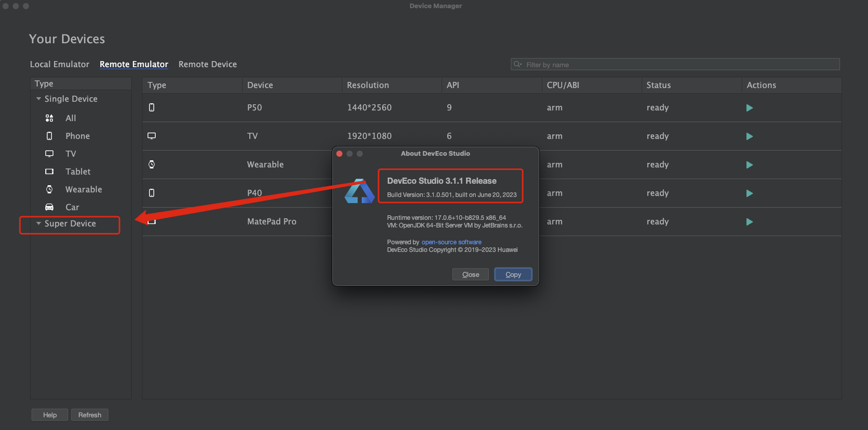Click the Tablet icon in sidebar
Viewport: 868px width, 430px height.
tap(49, 171)
